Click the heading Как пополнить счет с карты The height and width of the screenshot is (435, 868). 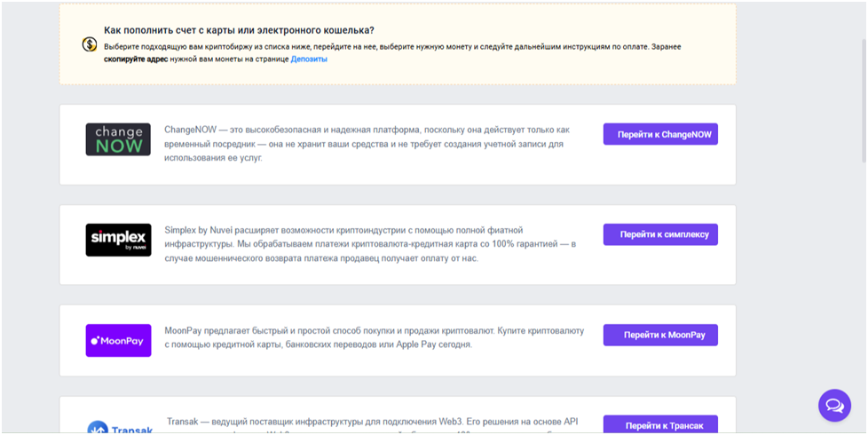click(x=239, y=29)
